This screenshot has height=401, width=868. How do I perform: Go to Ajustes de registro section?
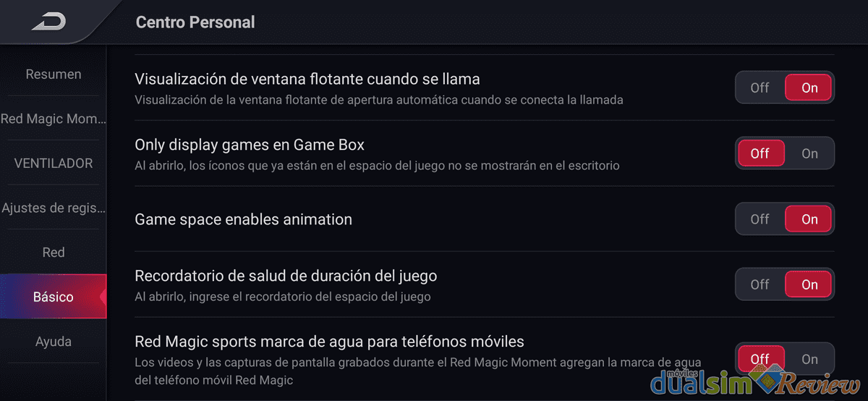coord(54,208)
